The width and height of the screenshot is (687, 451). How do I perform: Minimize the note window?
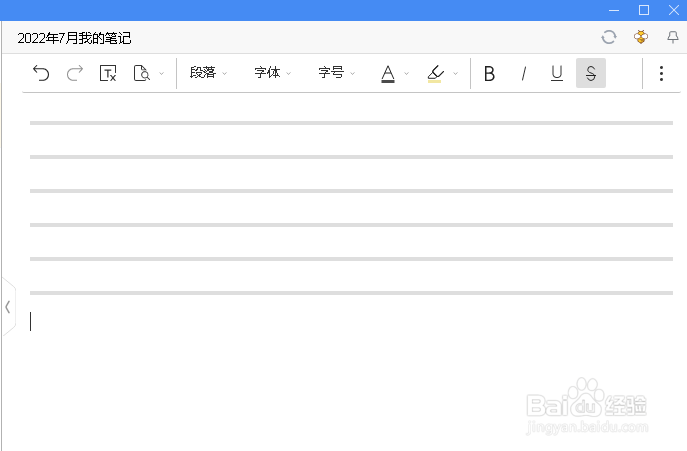click(614, 10)
